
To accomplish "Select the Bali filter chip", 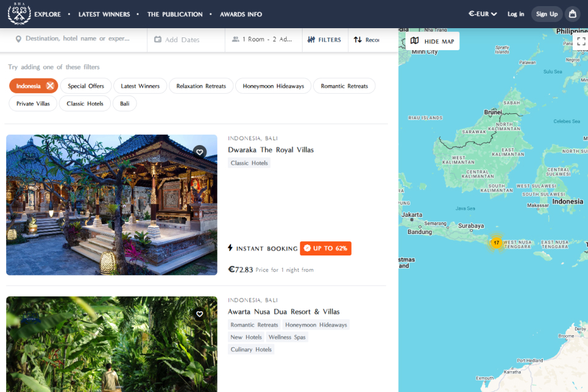I will click(124, 104).
